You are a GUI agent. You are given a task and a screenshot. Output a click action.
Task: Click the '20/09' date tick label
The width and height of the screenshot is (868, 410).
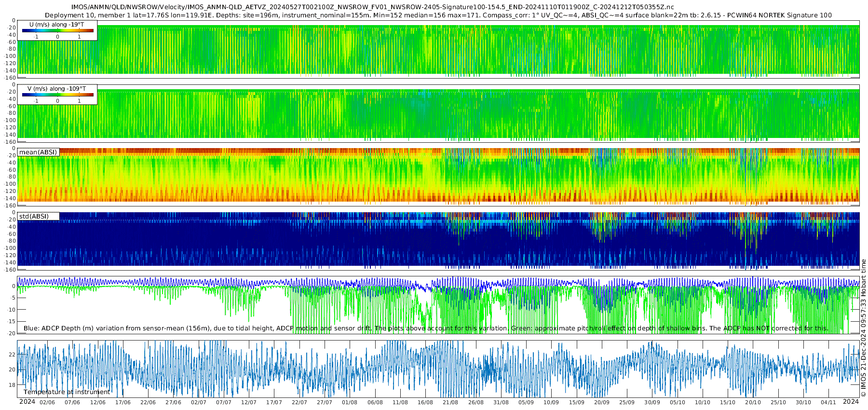pyautogui.click(x=602, y=402)
